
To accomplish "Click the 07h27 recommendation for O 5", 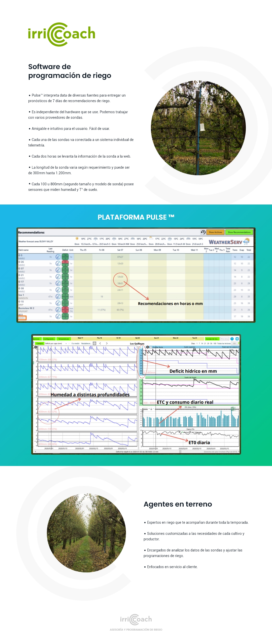I will click(120, 257).
